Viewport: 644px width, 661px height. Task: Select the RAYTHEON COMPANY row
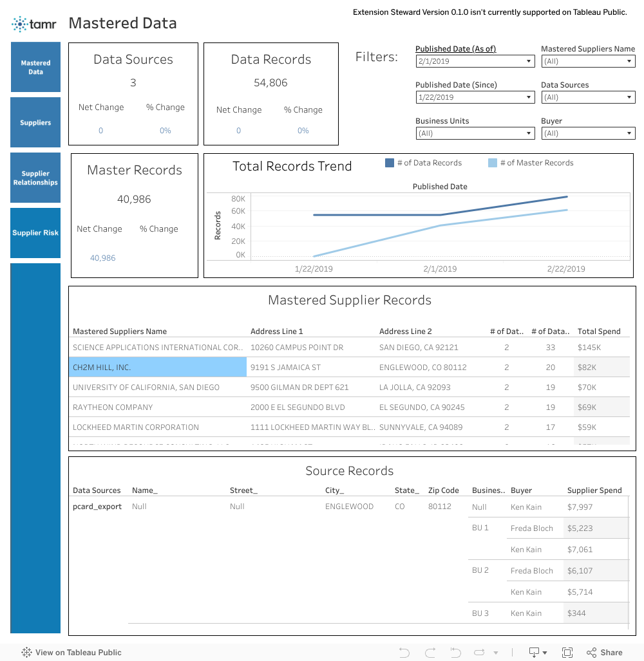point(113,407)
